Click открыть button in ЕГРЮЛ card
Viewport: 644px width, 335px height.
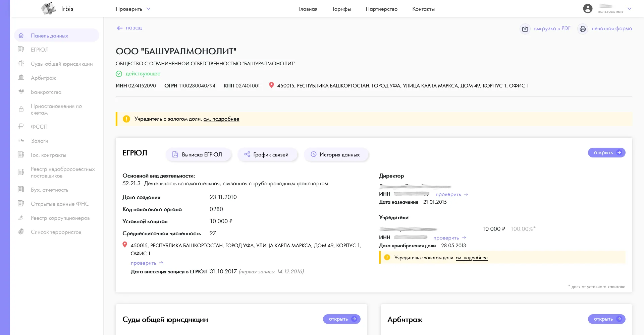[x=606, y=152]
